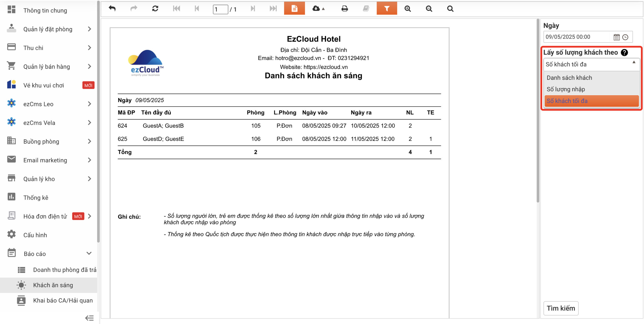
Task: Open 'Khai báo CA/Hải quan' report
Action: pos(63,300)
